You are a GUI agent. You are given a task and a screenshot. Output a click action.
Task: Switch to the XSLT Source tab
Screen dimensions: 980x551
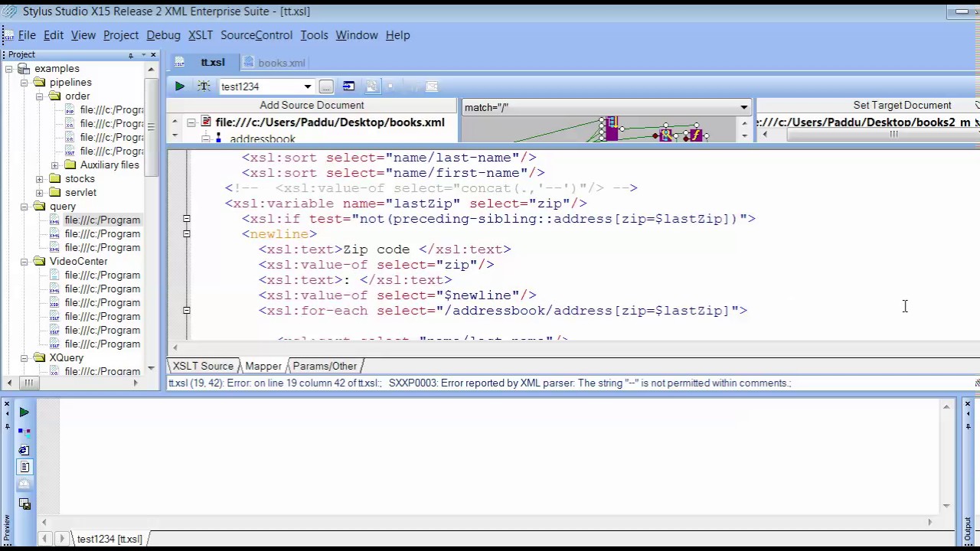[x=203, y=366]
